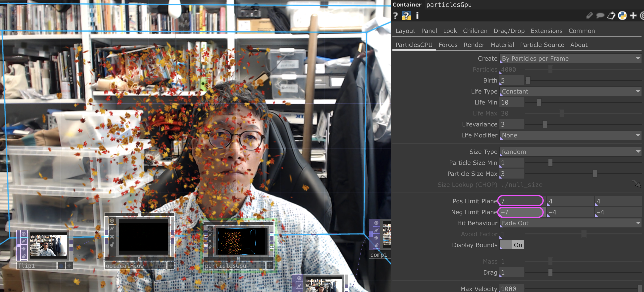Expand the Size Type dropdown
Screen dimensions: 644x292
[x=570, y=152]
